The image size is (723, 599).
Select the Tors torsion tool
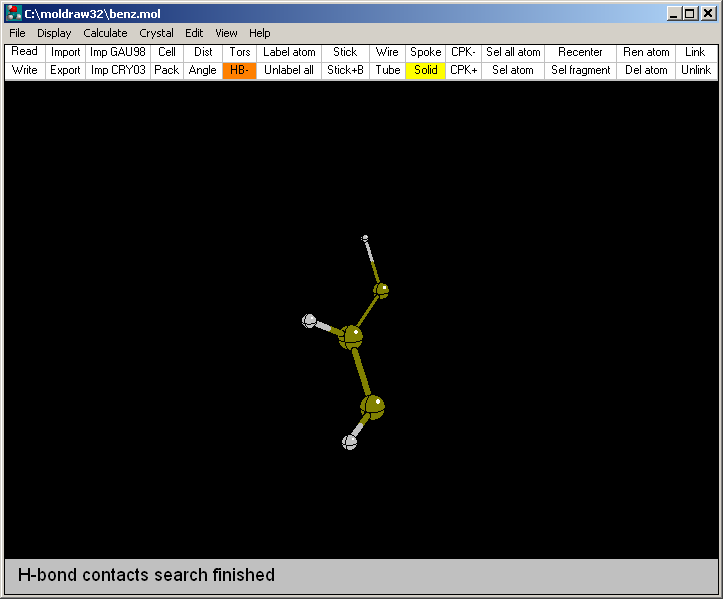tap(239, 52)
